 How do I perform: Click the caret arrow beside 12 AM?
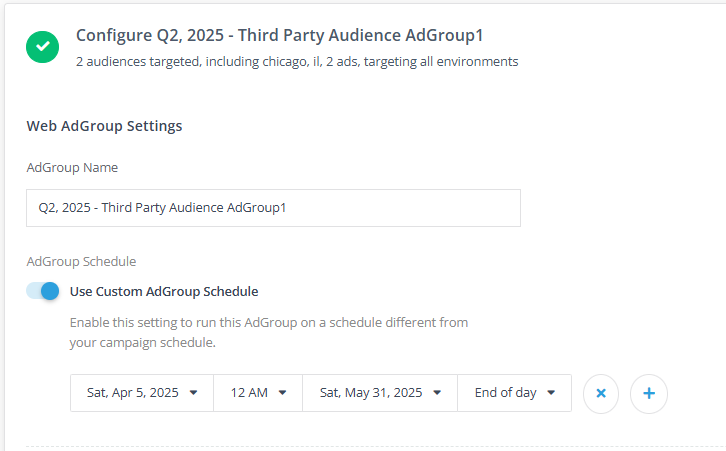coord(283,393)
